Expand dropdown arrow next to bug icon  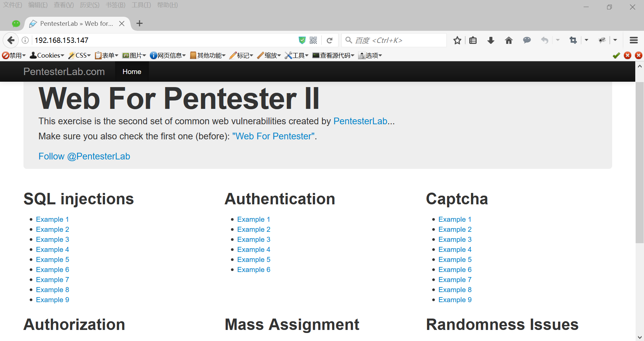(x=615, y=40)
